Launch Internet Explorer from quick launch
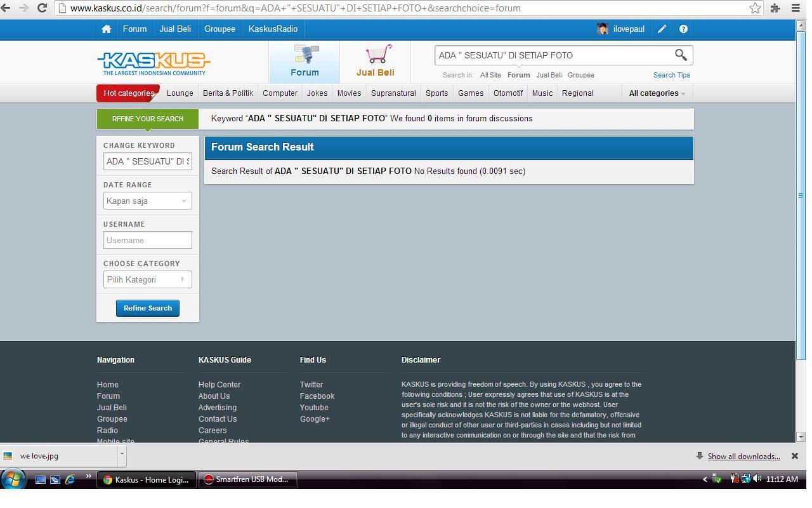This screenshot has height=508, width=812. (x=70, y=479)
